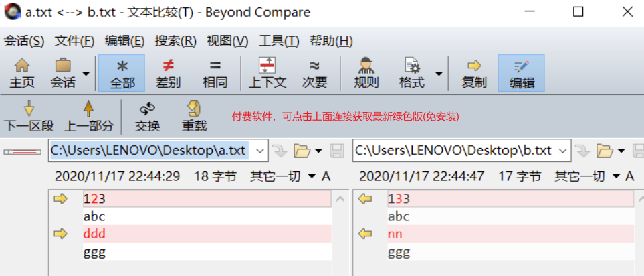
Task: Open the Rules (规则) referee icon
Action: [x=366, y=73]
